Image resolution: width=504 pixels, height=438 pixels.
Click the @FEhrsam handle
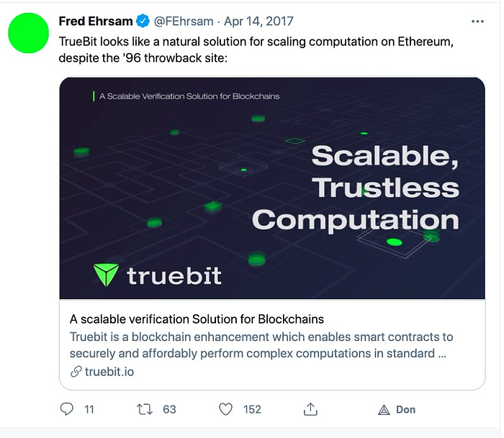point(184,21)
